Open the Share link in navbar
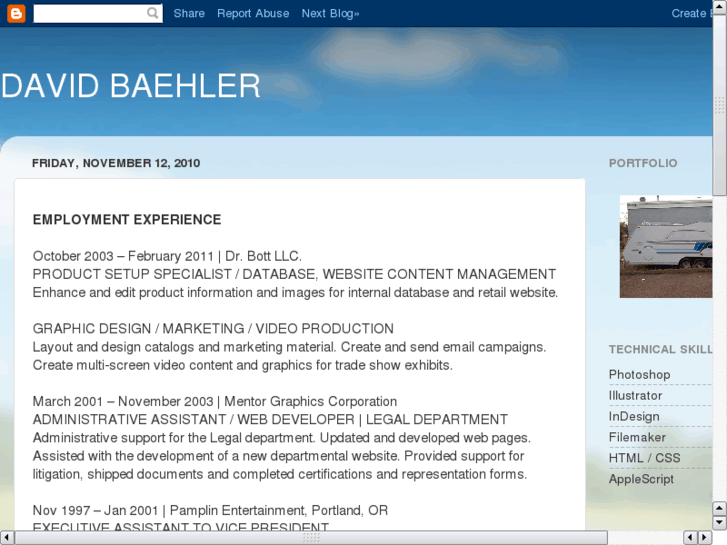 click(189, 13)
